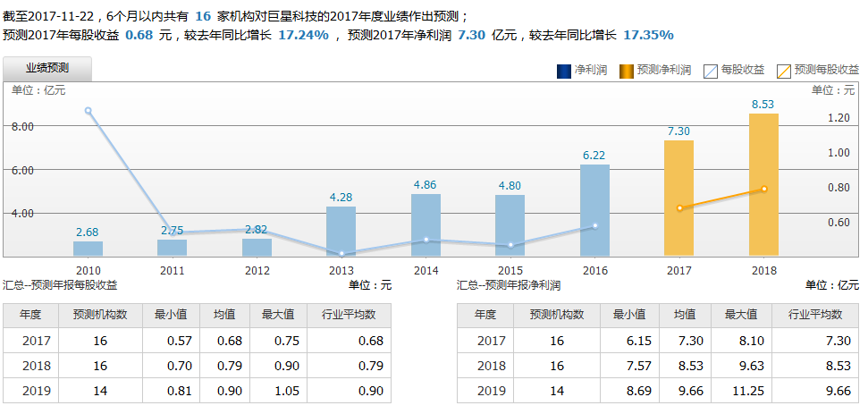The height and width of the screenshot is (414, 868).
Task: Click the 17.35% net profit growth figure
Action: 648,36
